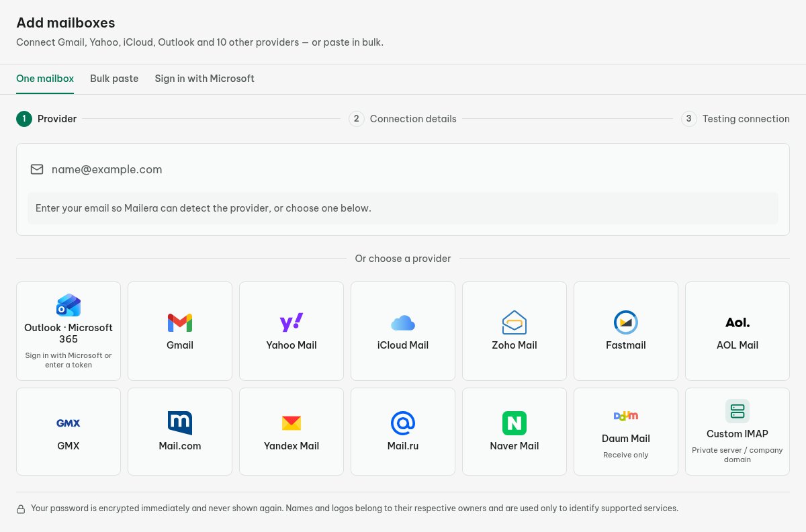Image resolution: width=806 pixels, height=532 pixels.
Task: Select step 1 Provider number
Action: (24, 119)
